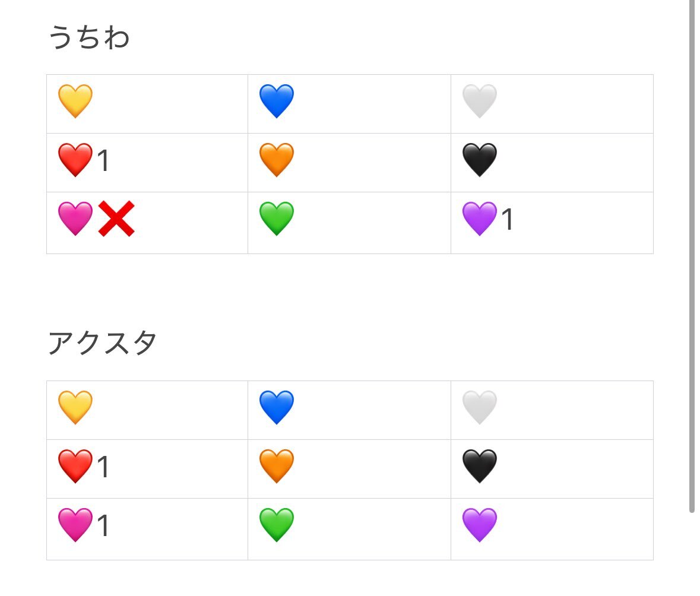Click the blue heart in the うちわ table

pos(277,102)
